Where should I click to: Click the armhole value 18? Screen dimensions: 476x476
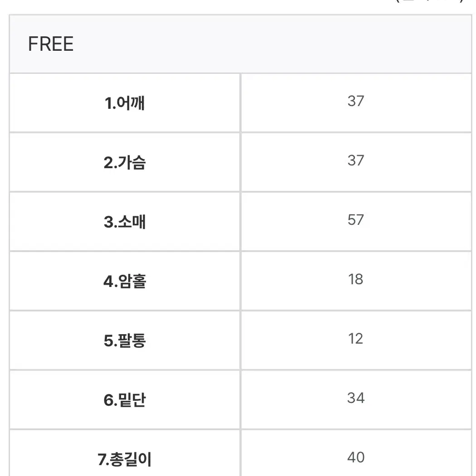click(356, 279)
